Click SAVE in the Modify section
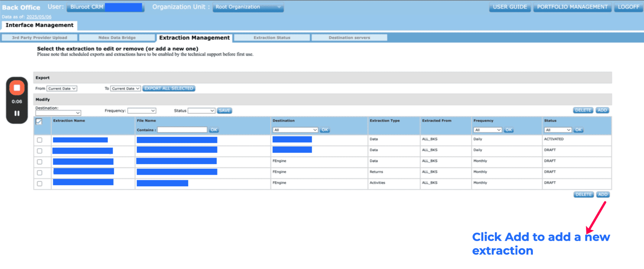This screenshot has width=644, height=269. point(225,111)
